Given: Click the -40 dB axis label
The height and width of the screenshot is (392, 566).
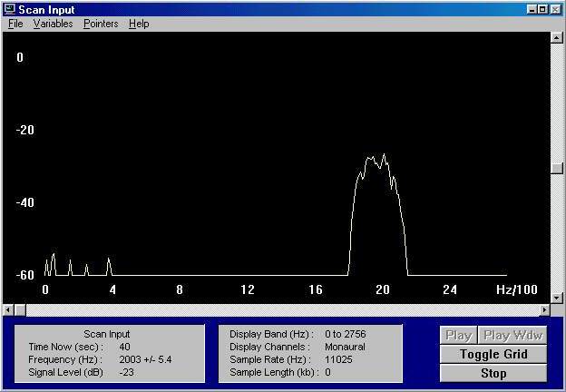Looking at the screenshot, I should (24, 202).
